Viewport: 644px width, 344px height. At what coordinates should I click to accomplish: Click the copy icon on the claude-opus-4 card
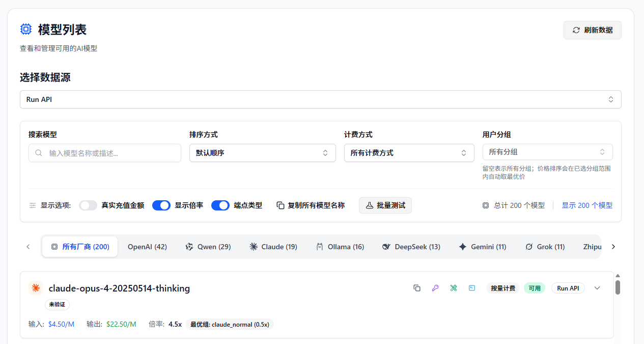point(417,288)
